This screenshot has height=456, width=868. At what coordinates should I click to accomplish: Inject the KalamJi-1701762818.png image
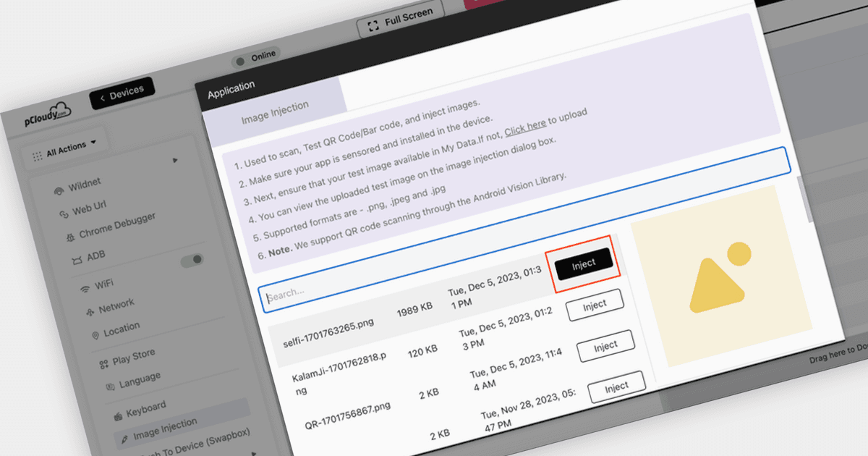pyautogui.click(x=595, y=305)
